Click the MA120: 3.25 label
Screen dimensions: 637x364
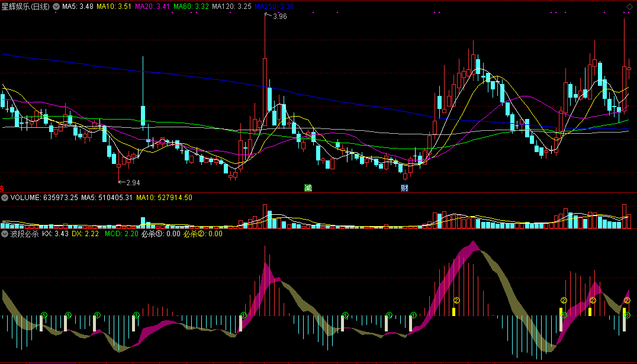click(x=231, y=7)
